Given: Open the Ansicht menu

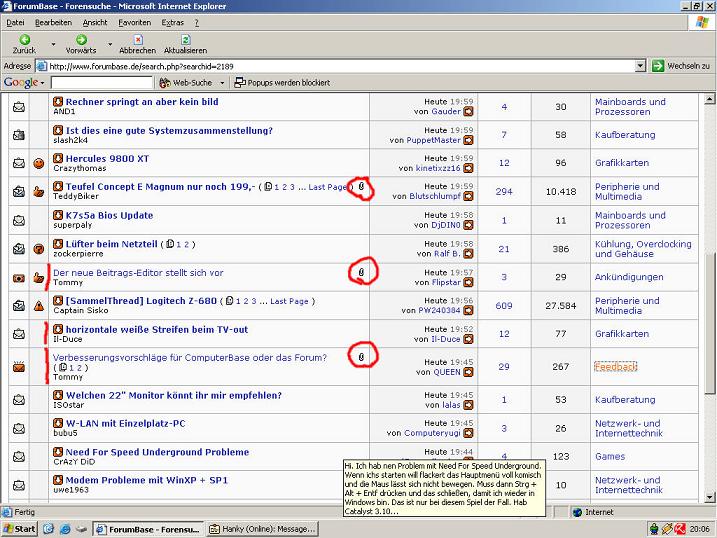Looking at the screenshot, I should 95,22.
